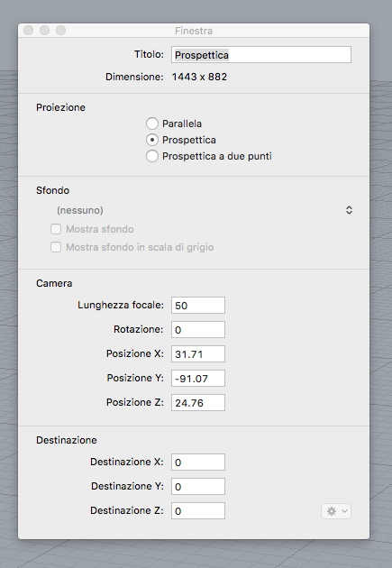Image resolution: width=392 pixels, height=568 pixels.
Task: Toggle Mostra sfondo in scala di grigio
Action: tap(56, 247)
